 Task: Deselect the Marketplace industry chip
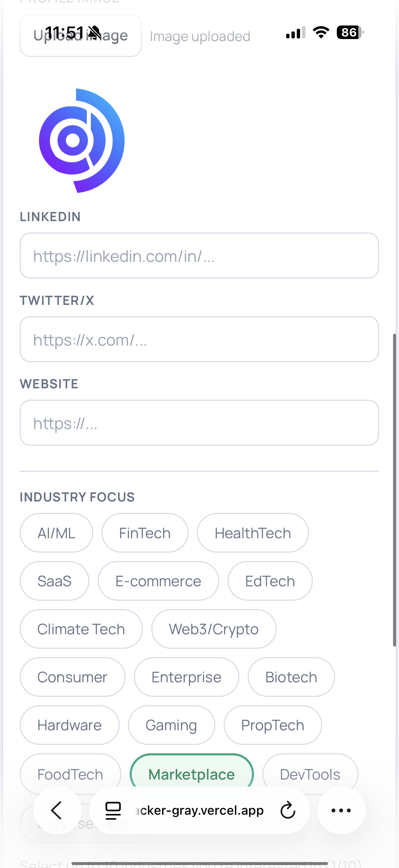pos(192,774)
